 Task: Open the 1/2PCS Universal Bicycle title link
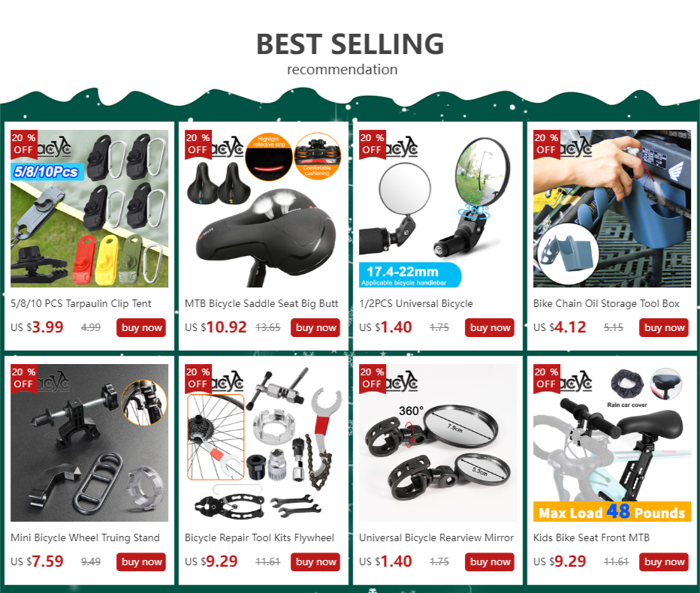coord(415,303)
